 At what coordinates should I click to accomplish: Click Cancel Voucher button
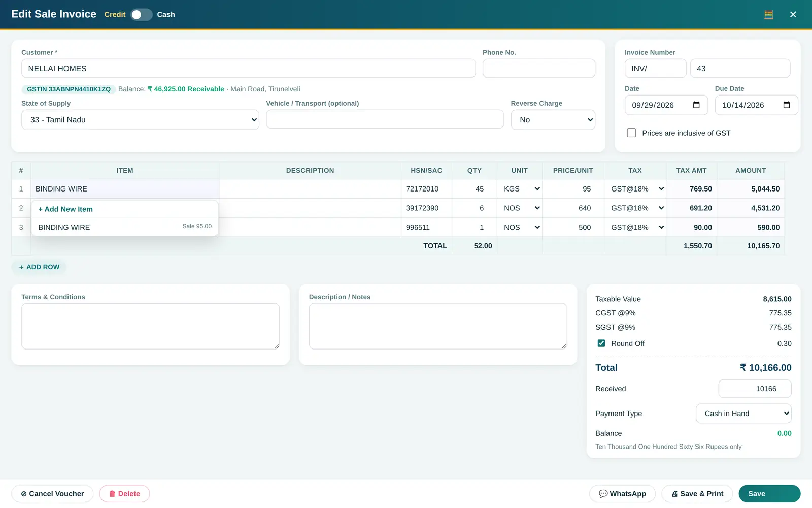pos(52,494)
